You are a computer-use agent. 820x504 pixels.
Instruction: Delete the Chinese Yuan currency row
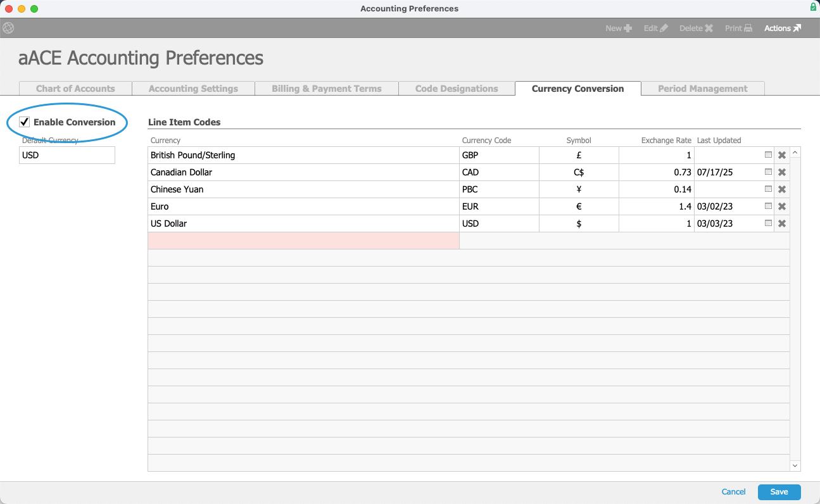[x=782, y=189]
